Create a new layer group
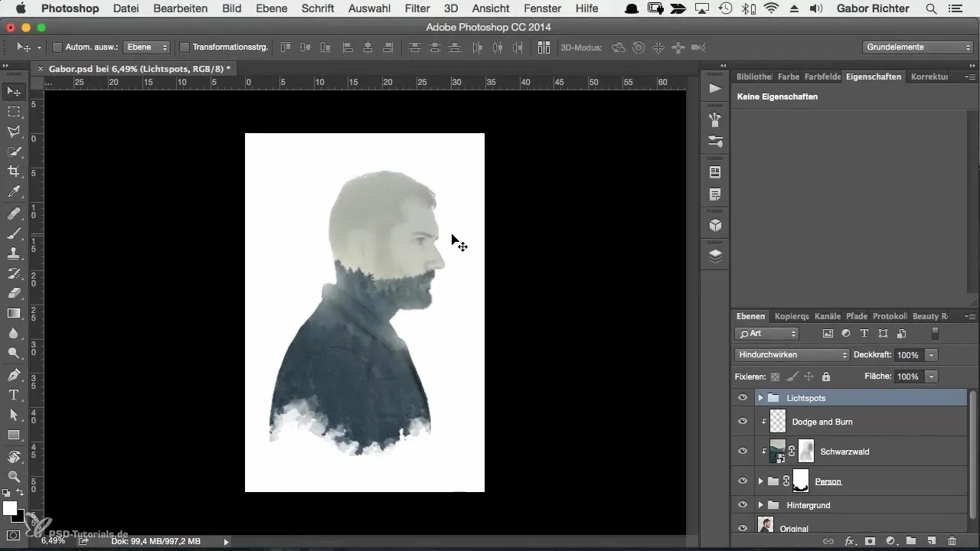Image resolution: width=980 pixels, height=551 pixels. tap(911, 541)
